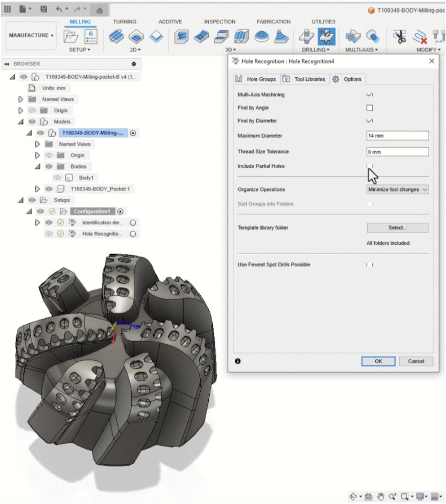Click the Undo arrow

pos(59,9)
